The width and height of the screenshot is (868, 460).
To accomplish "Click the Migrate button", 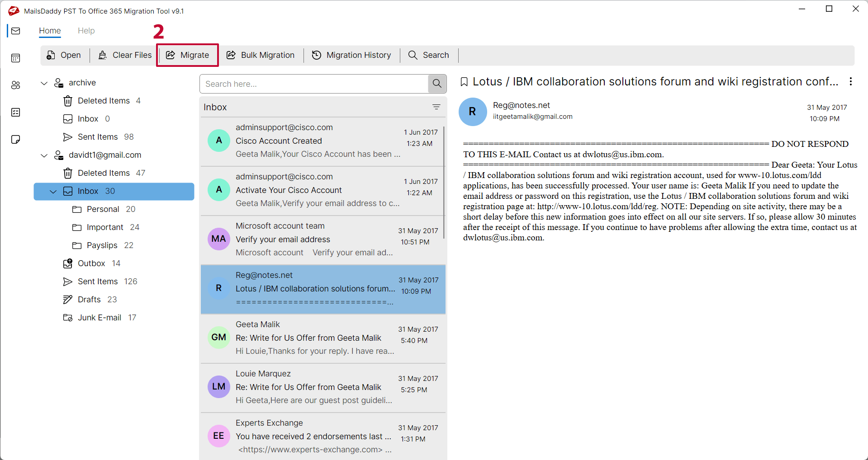I will pyautogui.click(x=188, y=55).
